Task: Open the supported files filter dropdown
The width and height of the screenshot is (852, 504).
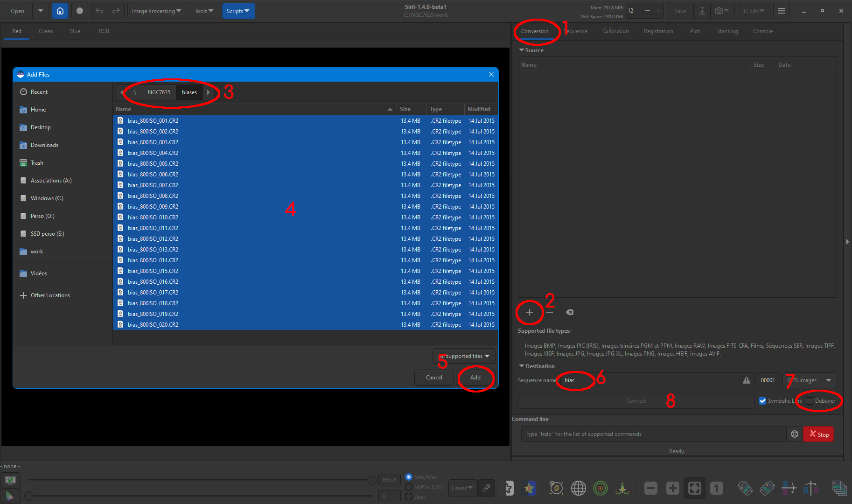Action: pyautogui.click(x=464, y=356)
